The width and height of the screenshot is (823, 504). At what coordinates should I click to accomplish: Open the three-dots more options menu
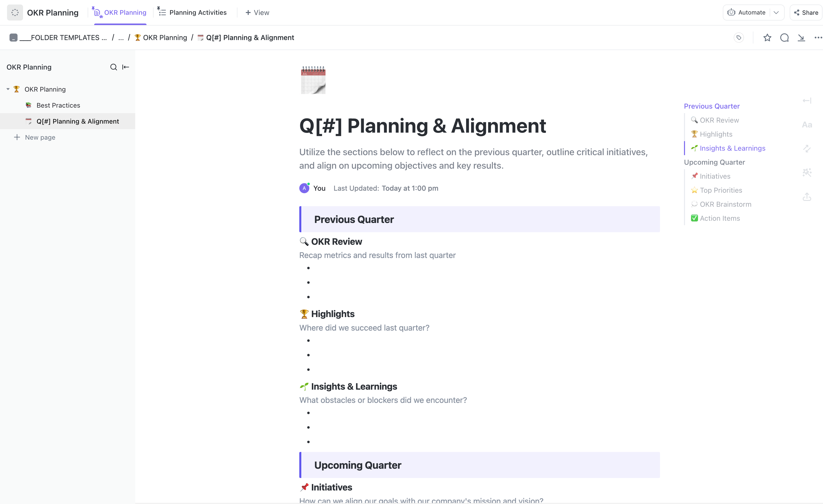click(818, 38)
